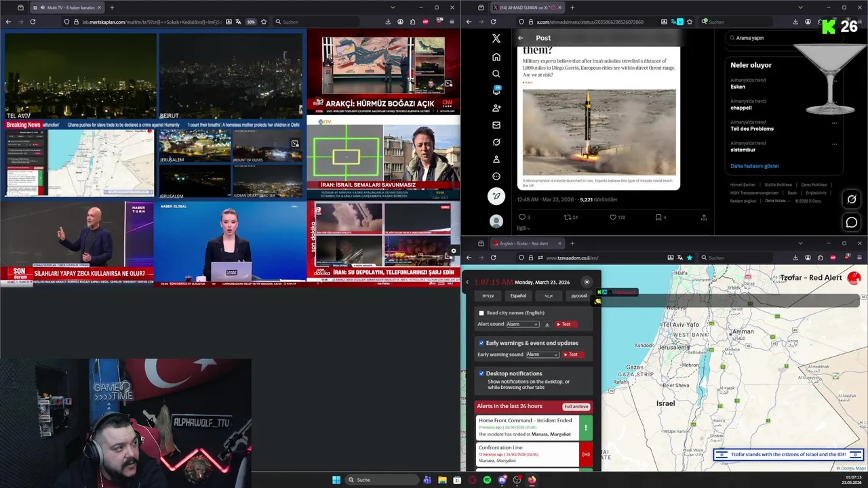868x488 pixels.
Task: Open the floating chat bubble button on X
Action: pyautogui.click(x=852, y=222)
